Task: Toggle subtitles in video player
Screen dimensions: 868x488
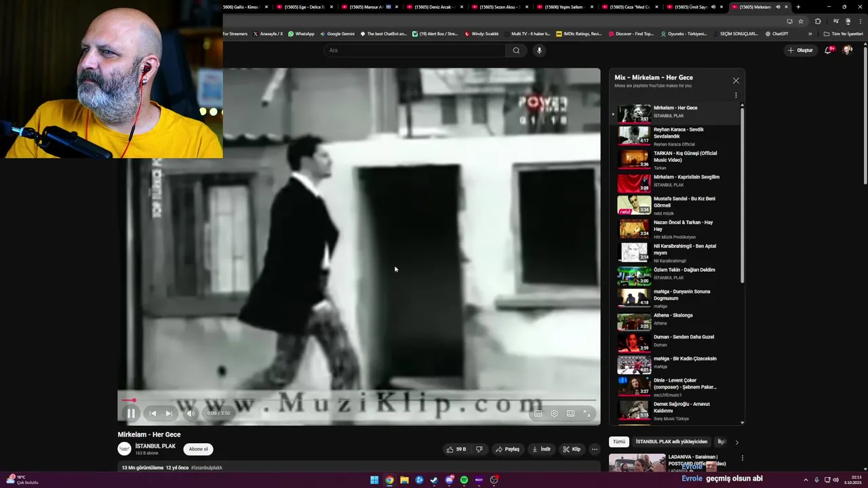Action: click(538, 413)
